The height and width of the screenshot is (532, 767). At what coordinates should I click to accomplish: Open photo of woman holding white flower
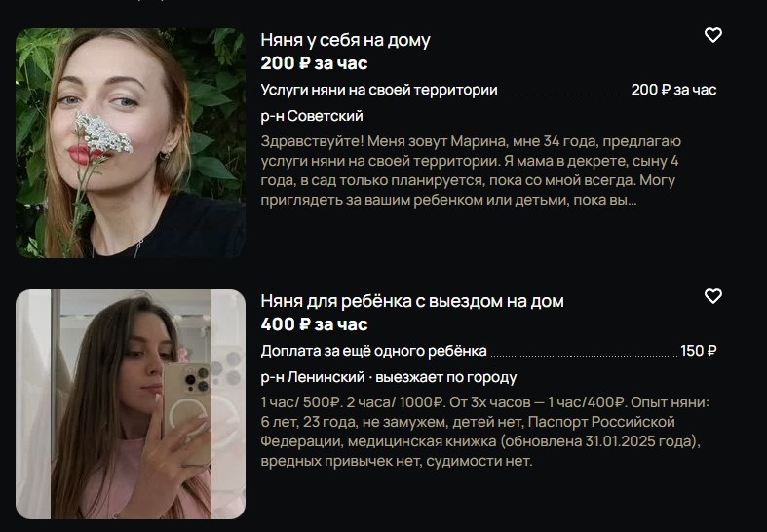(131, 143)
